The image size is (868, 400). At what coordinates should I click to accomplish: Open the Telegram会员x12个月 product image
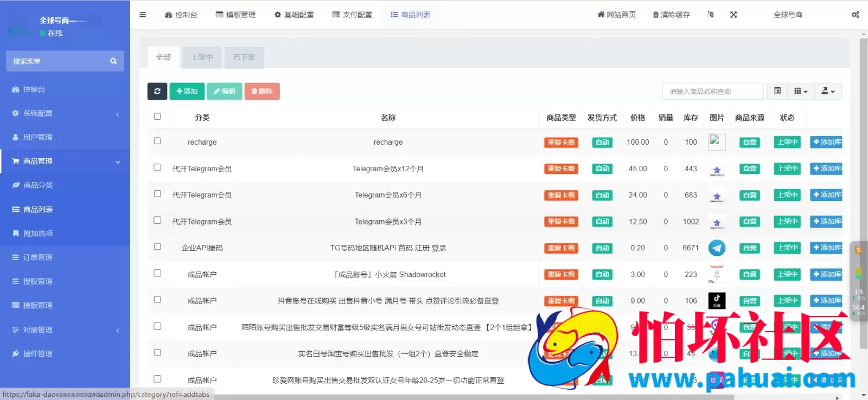[717, 169]
